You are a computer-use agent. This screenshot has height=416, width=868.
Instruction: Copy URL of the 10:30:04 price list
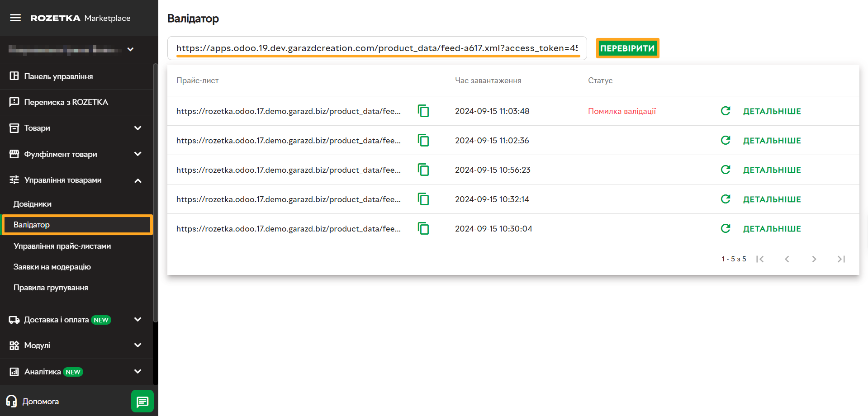[x=423, y=228]
